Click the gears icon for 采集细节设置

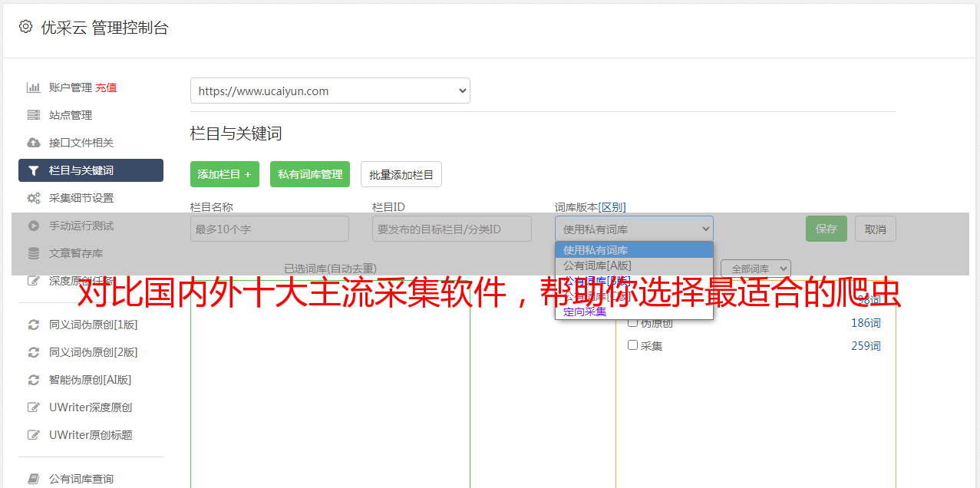[x=34, y=198]
